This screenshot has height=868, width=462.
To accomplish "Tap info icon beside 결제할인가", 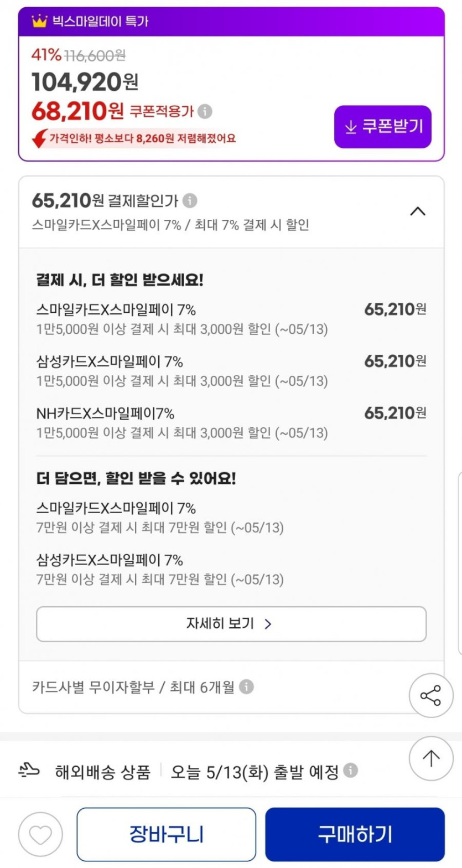I will click(190, 200).
